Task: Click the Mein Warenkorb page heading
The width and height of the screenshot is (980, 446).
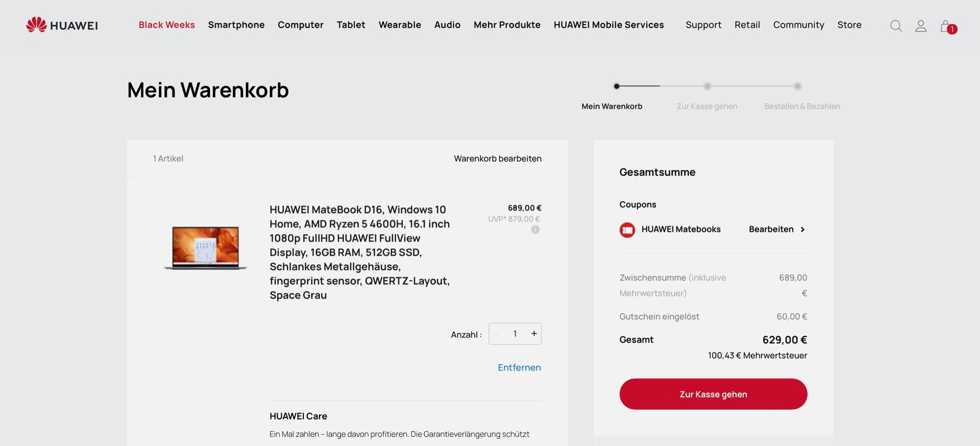Action: click(x=208, y=90)
